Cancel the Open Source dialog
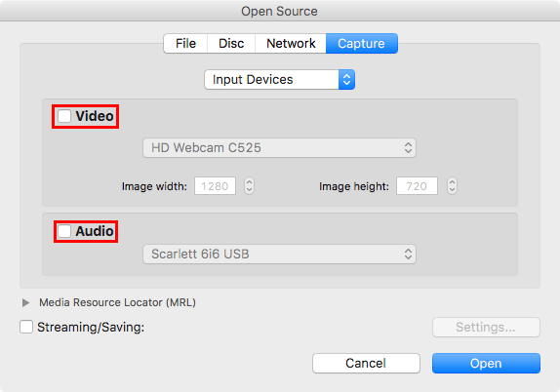The image size is (560, 392). pyautogui.click(x=366, y=364)
